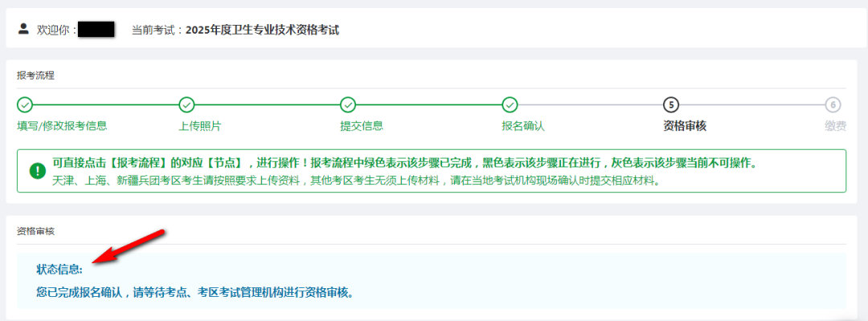Screen dimensions: 868x321
Task: Click the exam title 2025年度卫生专业技术资格考试
Action: [x=262, y=30]
